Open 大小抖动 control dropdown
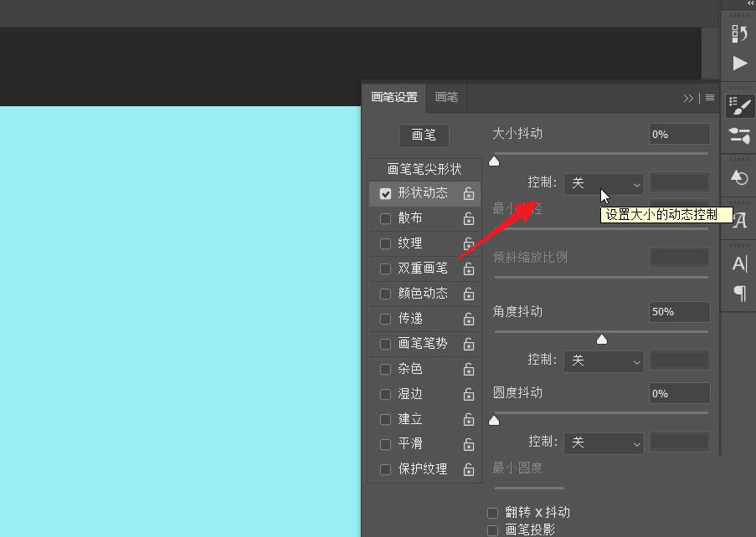The width and height of the screenshot is (756, 537). pos(604,183)
